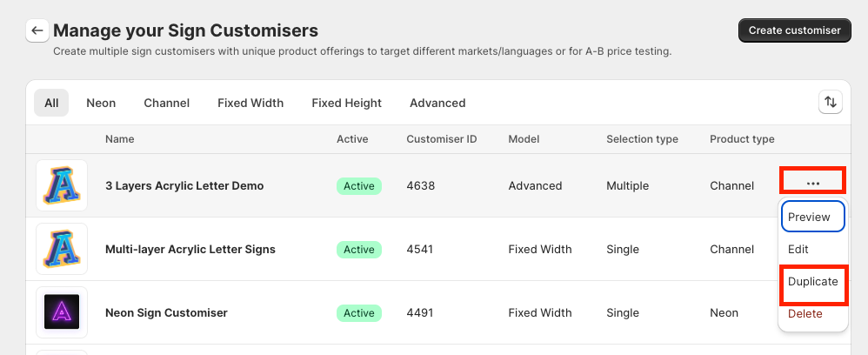Screen dimensions: 868x355
Task: Select the Advanced tab
Action: point(437,103)
